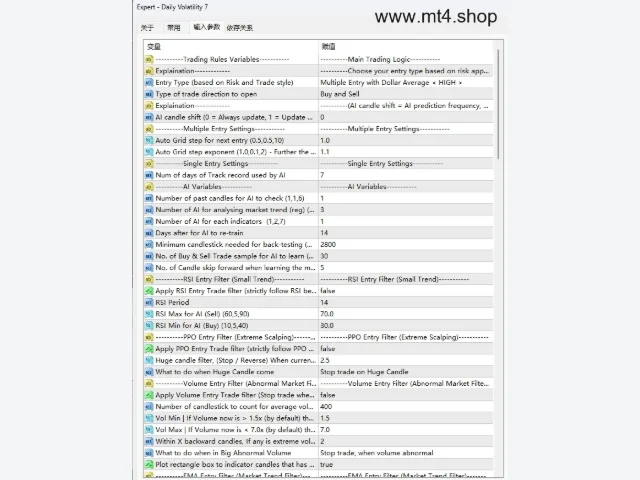Select the 输入参数 tab
The height and width of the screenshot is (480, 640).
pyautogui.click(x=207, y=27)
